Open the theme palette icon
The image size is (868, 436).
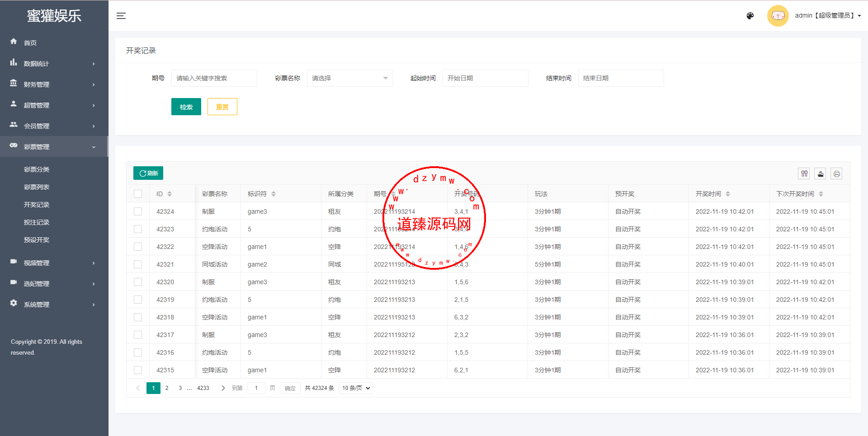click(750, 16)
